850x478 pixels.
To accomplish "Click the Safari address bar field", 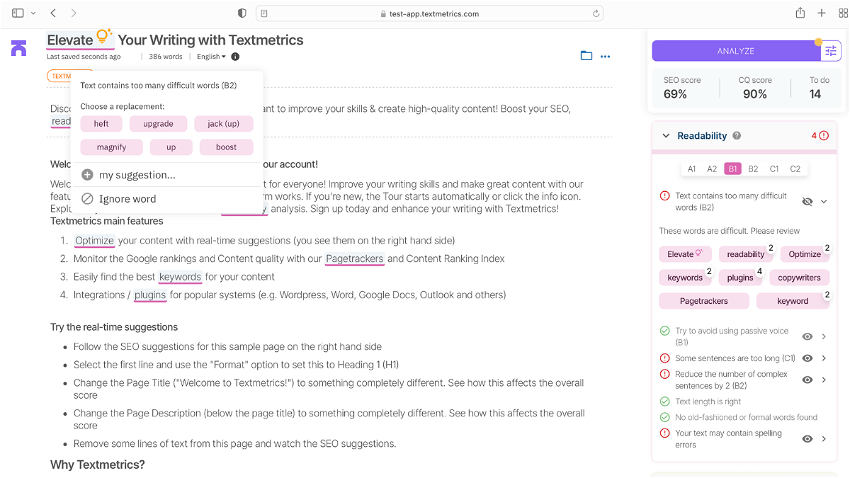I will pyautogui.click(x=429, y=14).
